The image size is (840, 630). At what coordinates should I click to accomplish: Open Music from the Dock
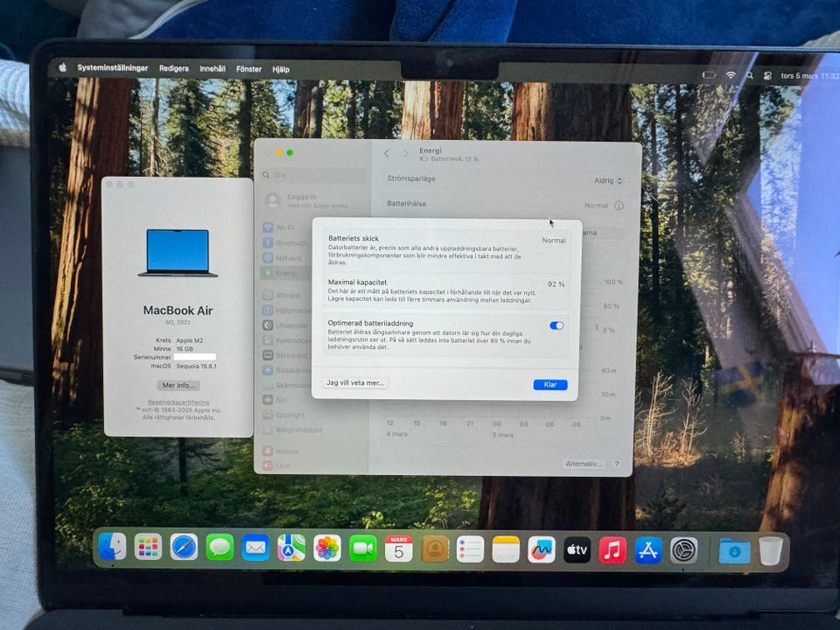click(612, 550)
